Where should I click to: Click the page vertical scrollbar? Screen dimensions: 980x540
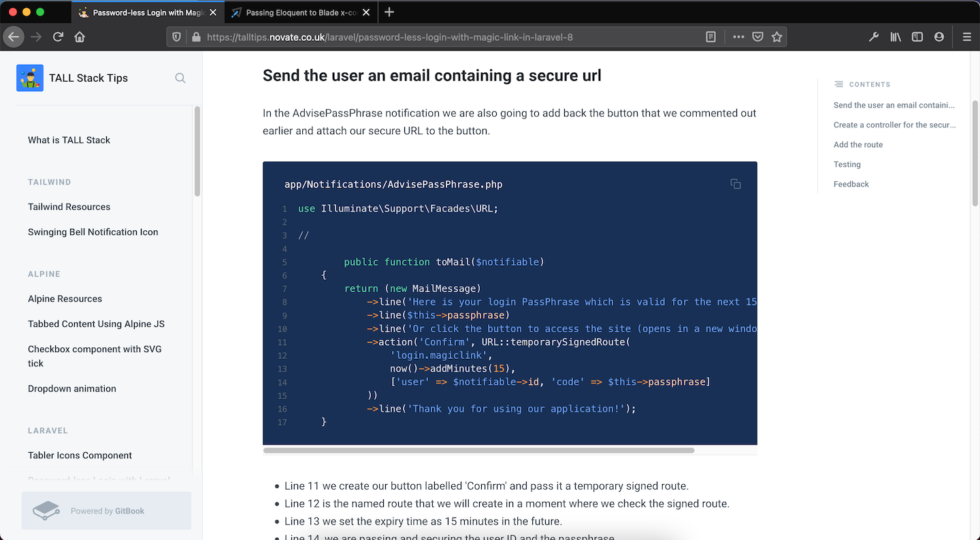pos(975,153)
